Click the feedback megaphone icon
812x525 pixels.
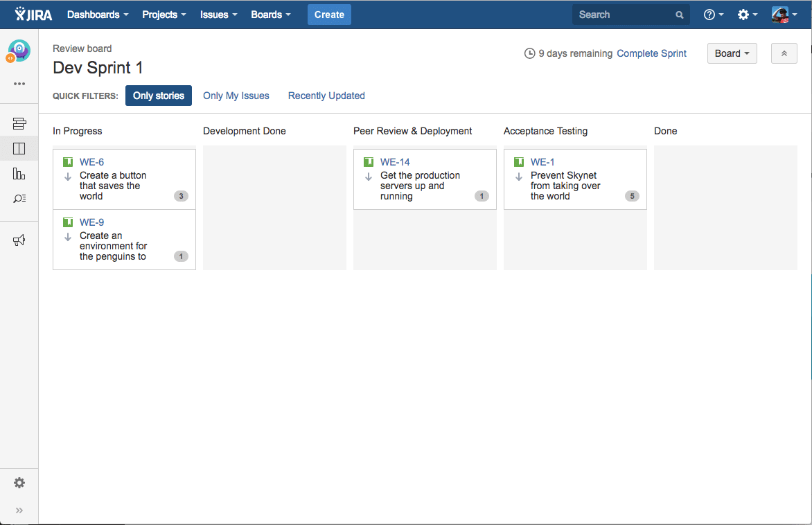pos(19,240)
